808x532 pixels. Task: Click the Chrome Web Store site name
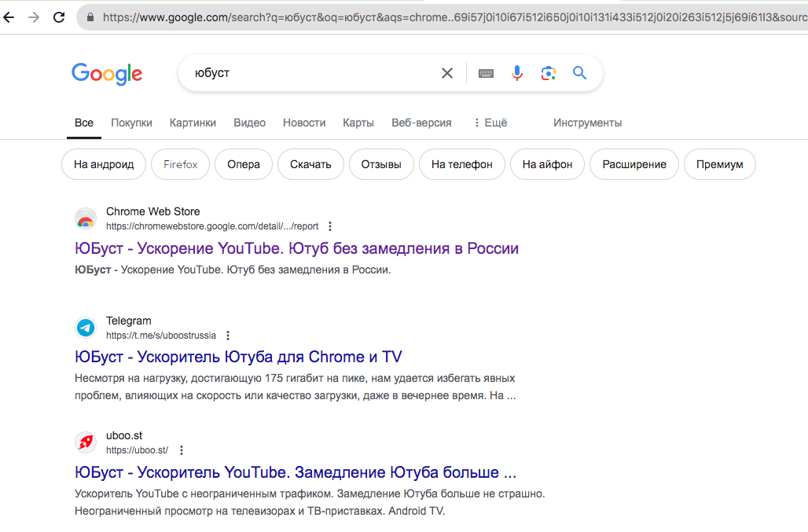pyautogui.click(x=153, y=211)
